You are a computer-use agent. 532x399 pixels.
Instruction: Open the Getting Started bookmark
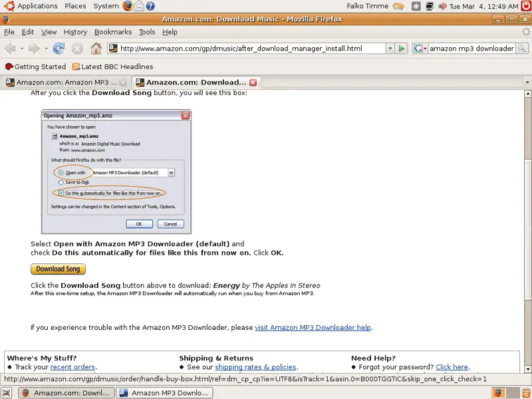(36, 66)
